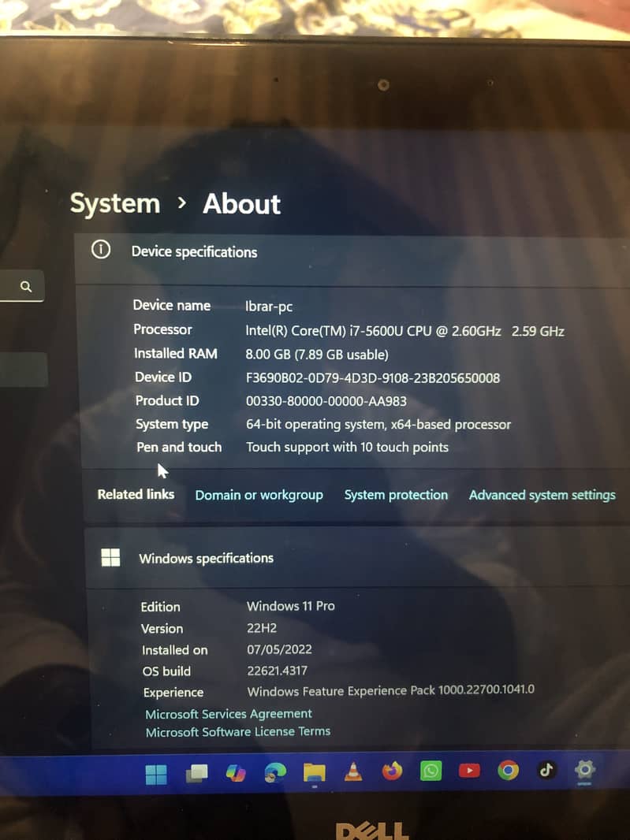This screenshot has width=630, height=840.
Task: Select the Device ID value F3690B02
Action: [373, 378]
